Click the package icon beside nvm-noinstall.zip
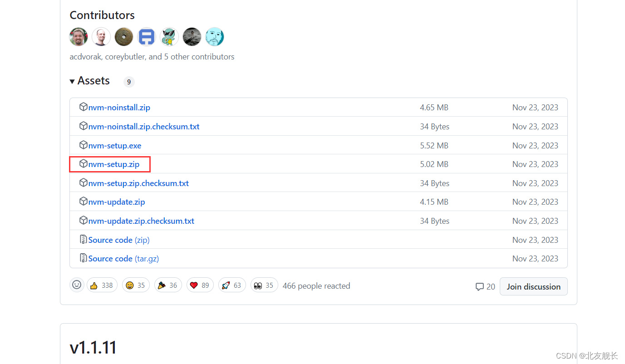The height and width of the screenshot is (364, 625). pyautogui.click(x=83, y=107)
